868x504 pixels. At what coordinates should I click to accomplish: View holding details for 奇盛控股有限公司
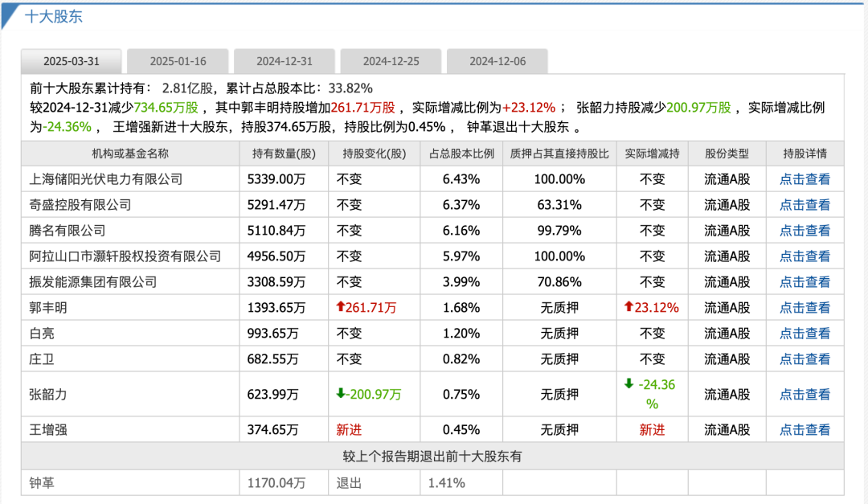click(805, 205)
